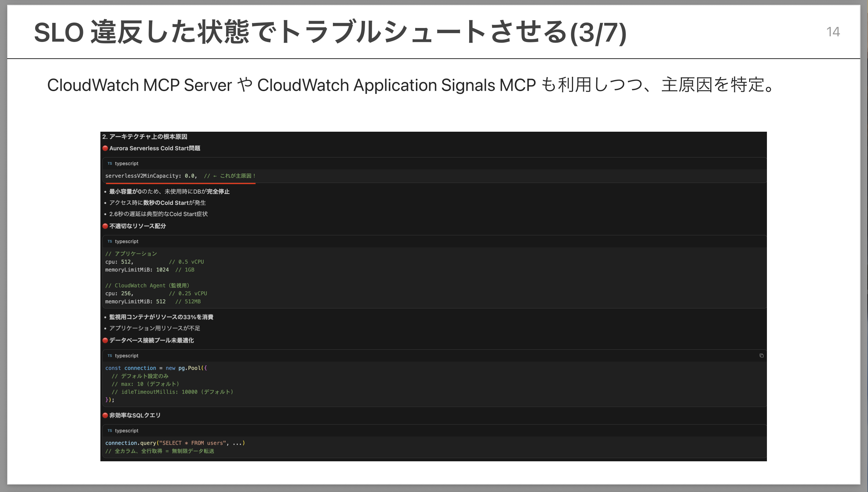This screenshot has height=492, width=868.
Task: Click the comment // CloudWatch Agent (監視用)
Action: click(x=147, y=285)
